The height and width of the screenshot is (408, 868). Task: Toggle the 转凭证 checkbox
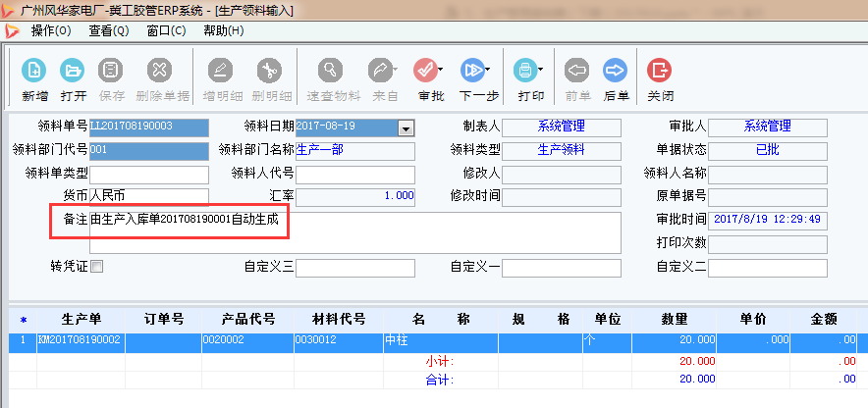click(96, 266)
